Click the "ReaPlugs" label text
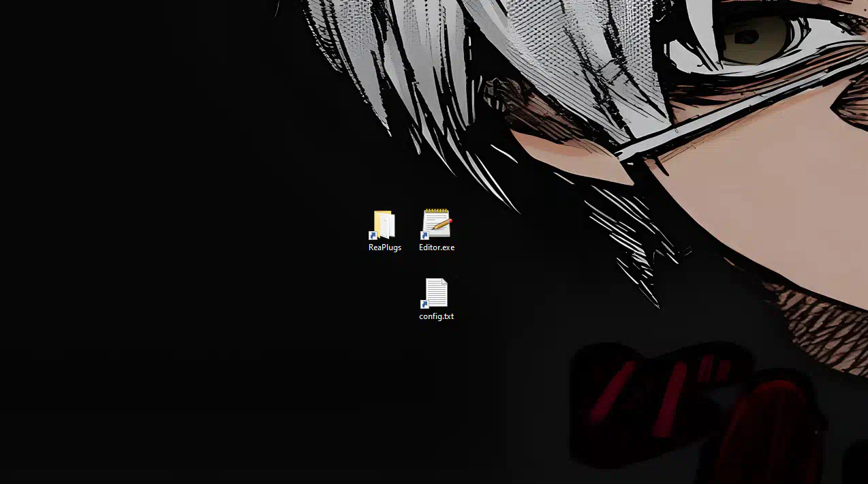 pyautogui.click(x=385, y=247)
